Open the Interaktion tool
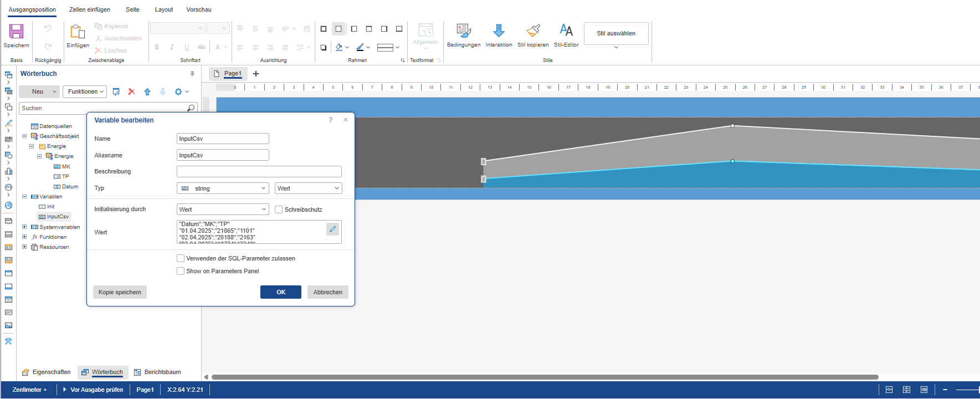The width and height of the screenshot is (980, 399). [499, 31]
